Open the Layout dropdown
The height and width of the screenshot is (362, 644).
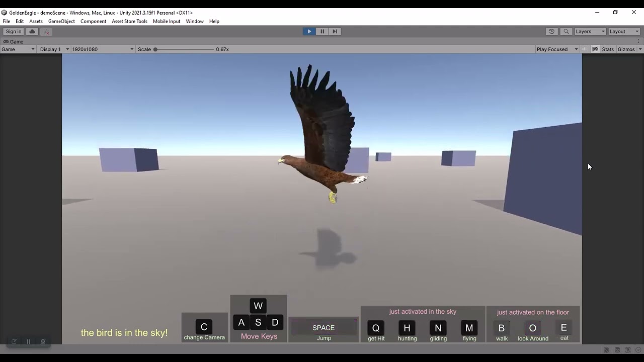624,31
